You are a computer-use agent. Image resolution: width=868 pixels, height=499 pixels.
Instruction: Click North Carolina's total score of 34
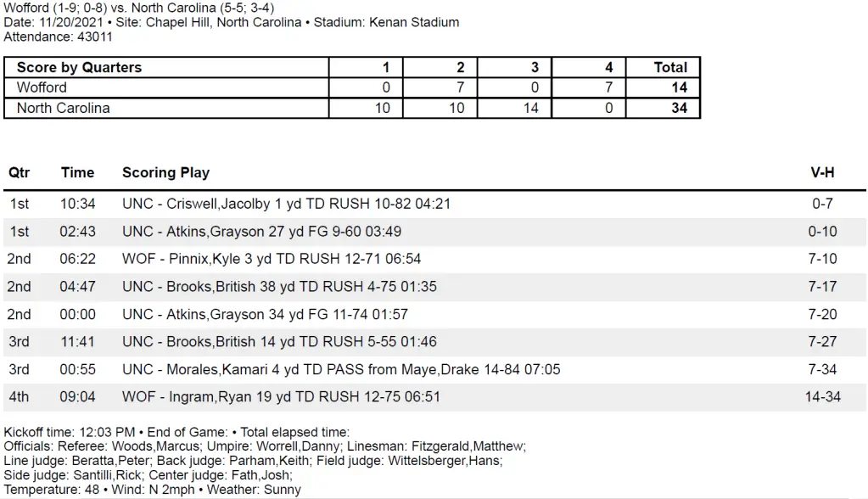click(679, 108)
